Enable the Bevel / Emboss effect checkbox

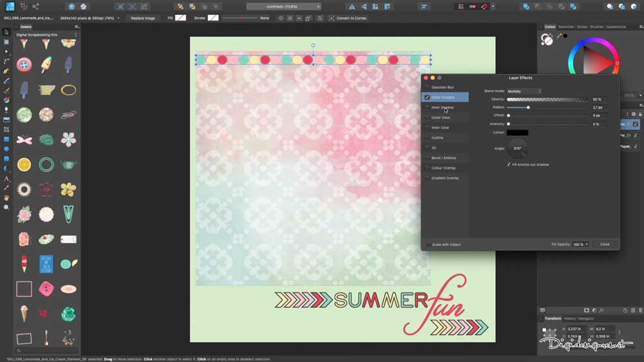[x=427, y=158]
